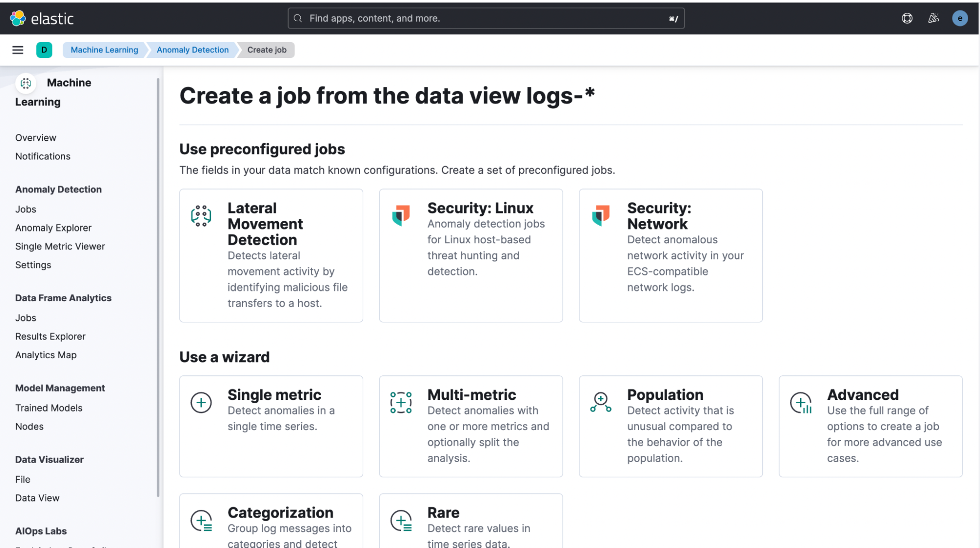Screen dimensions: 980x548
Task: Focus the Find apps, content search field
Action: (x=486, y=19)
